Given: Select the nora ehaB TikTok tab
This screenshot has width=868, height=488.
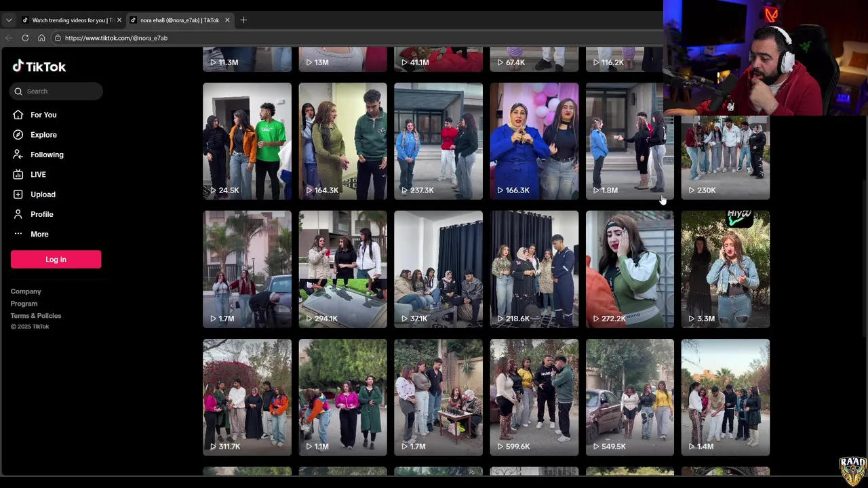Looking at the screenshot, I should (x=180, y=20).
